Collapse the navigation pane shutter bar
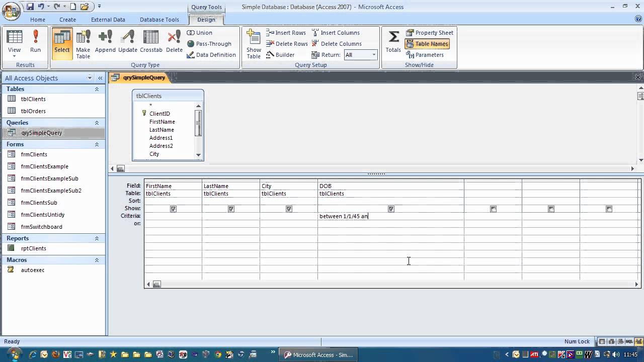Screen dimensions: 644x362 [100, 78]
